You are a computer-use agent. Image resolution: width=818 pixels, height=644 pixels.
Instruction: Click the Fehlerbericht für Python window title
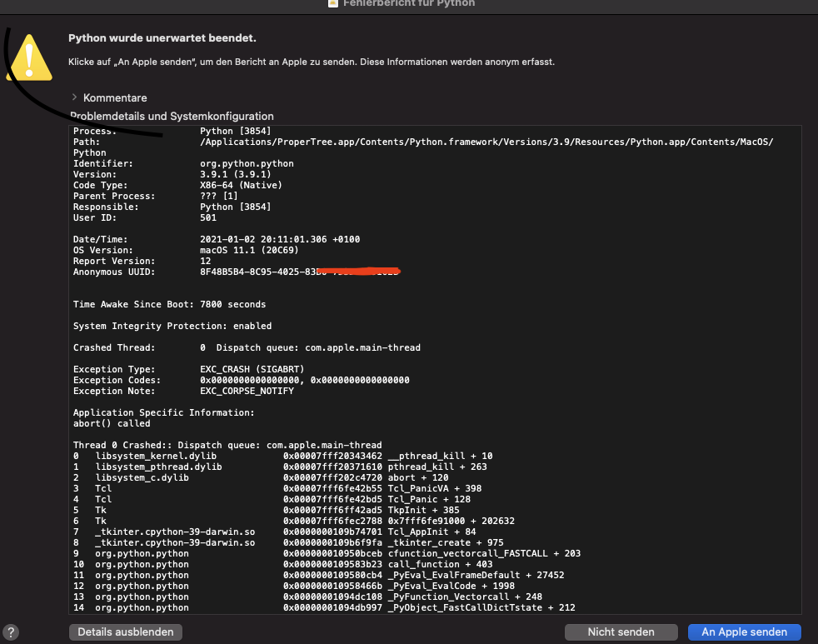pos(407,3)
